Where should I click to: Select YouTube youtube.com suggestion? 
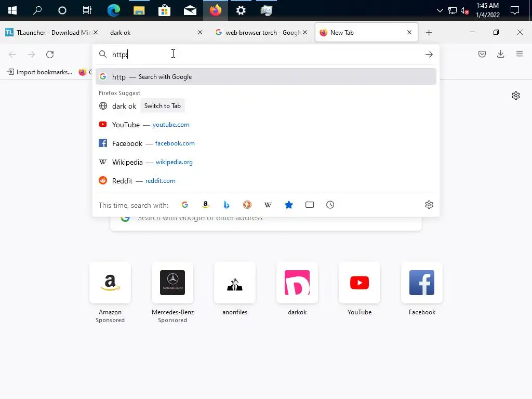click(265, 125)
